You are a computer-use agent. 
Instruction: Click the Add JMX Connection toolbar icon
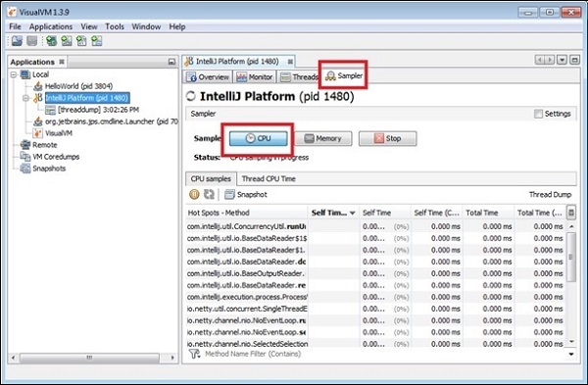point(67,41)
